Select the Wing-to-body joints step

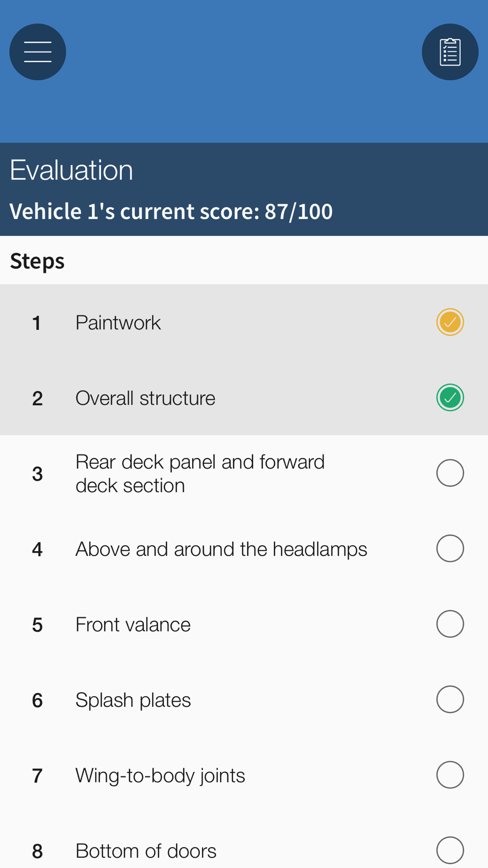(244, 775)
